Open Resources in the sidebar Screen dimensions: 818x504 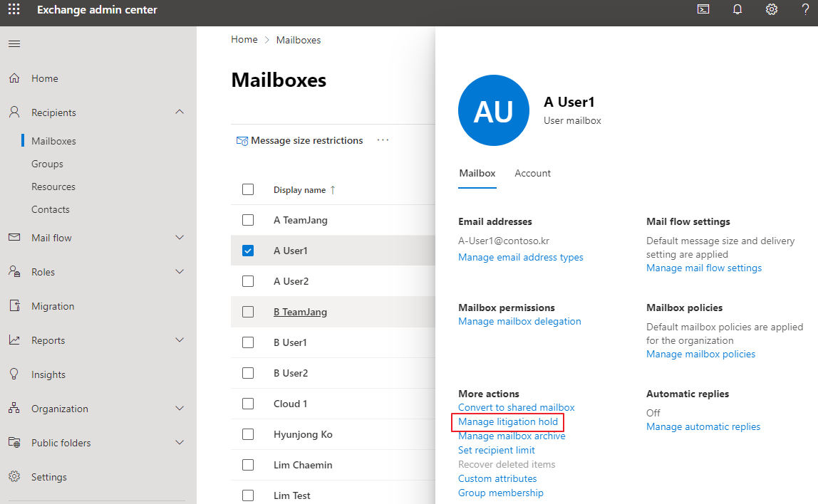[x=53, y=187]
